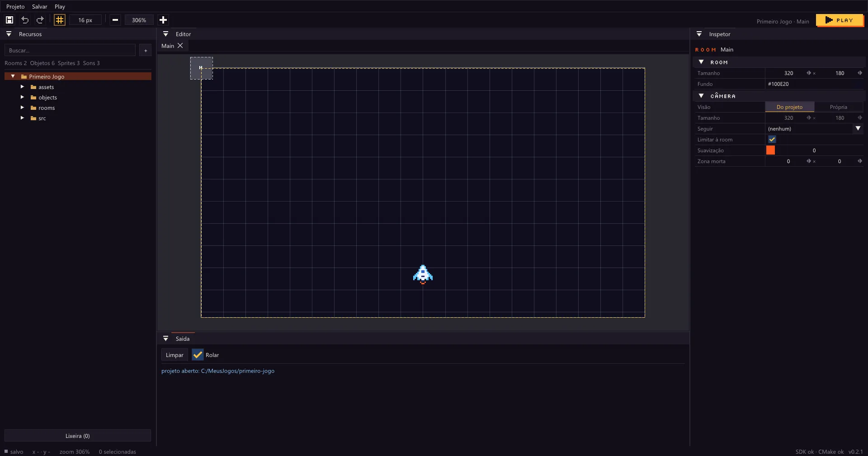
Task: Toggle the Limitar à room checkbox
Action: point(772,139)
